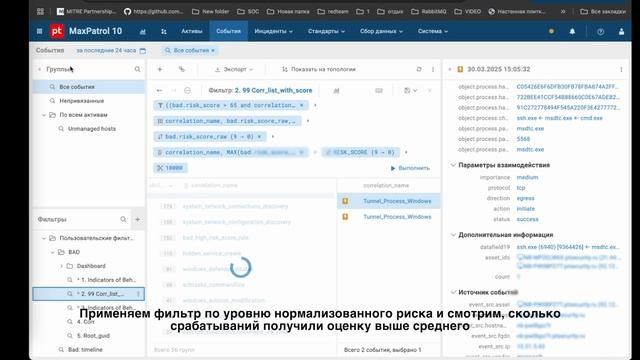Viewport: 640px width, 360px height.
Task: Refresh the events list
Action: click(x=419, y=69)
